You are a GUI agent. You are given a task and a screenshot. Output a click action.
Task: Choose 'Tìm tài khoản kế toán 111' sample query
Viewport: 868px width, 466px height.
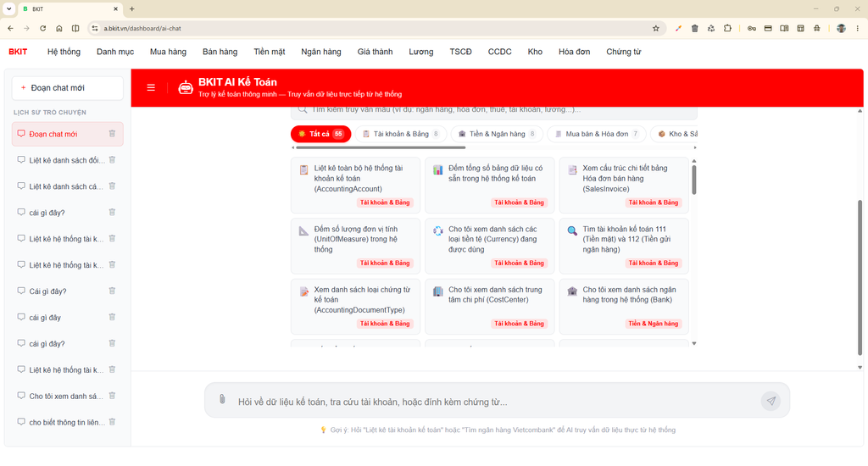pyautogui.click(x=624, y=246)
